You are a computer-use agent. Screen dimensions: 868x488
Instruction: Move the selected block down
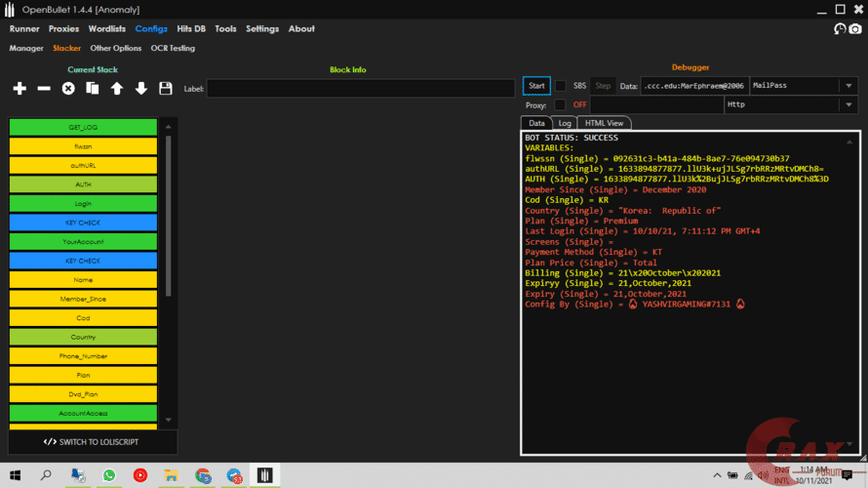pyautogui.click(x=141, y=89)
